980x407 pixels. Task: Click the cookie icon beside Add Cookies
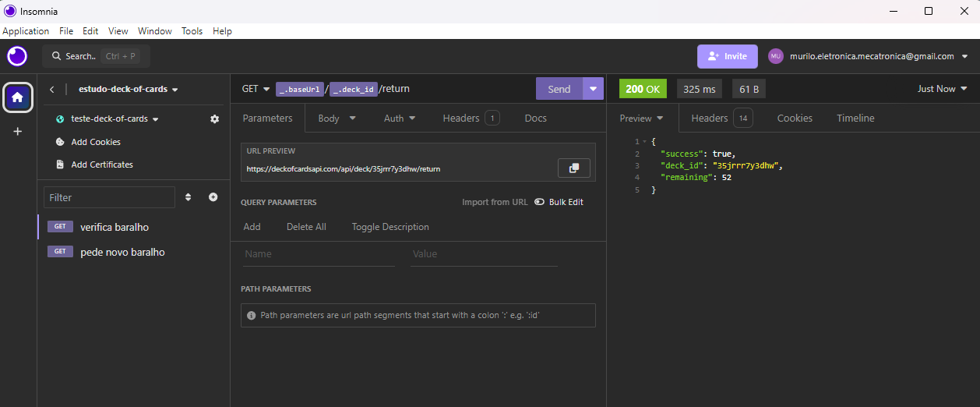(60, 142)
